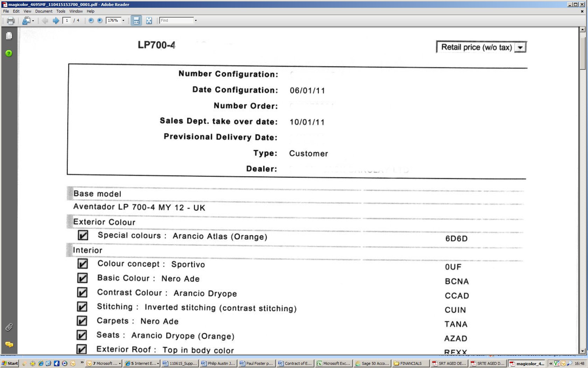Switch to Philip Austin Word document in taskbar
This screenshot has width=588, height=368.
point(219,363)
